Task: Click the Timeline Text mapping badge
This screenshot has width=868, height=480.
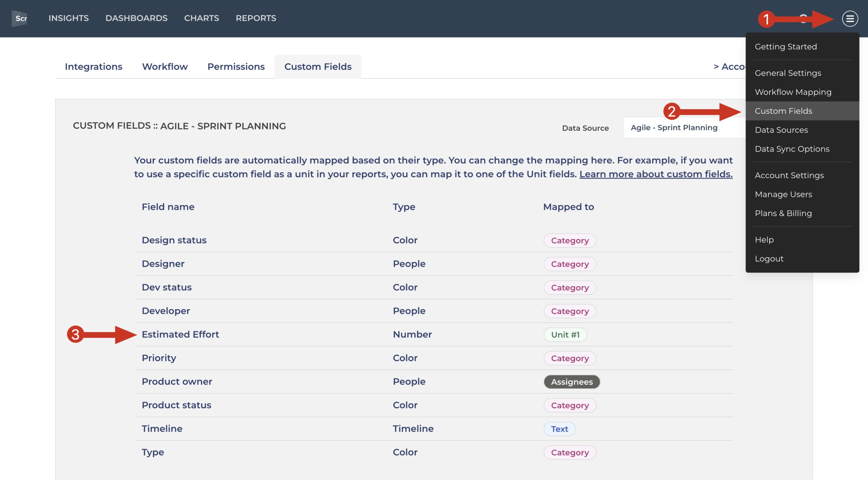Action: (559, 429)
